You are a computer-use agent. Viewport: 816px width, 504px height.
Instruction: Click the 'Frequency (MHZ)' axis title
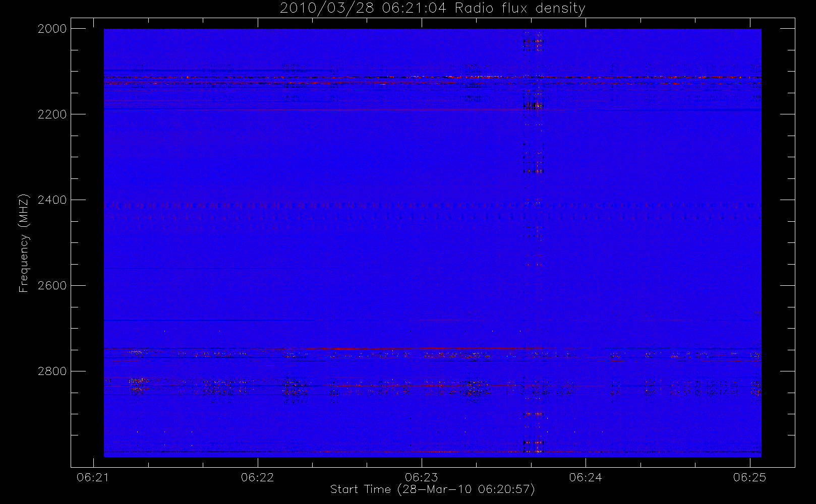(x=24, y=243)
